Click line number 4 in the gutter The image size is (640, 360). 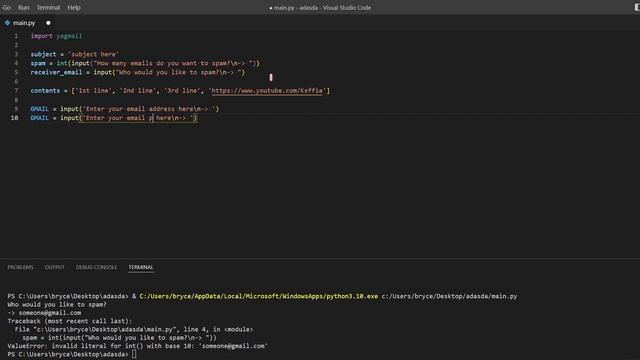tap(16, 63)
